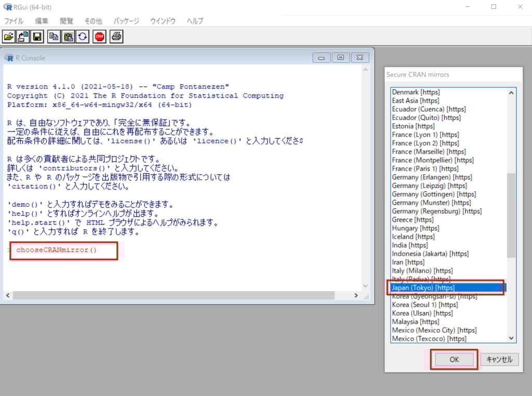The height and width of the screenshot is (396, 532).
Task: Open the ヘルプ menu
Action: coord(194,21)
